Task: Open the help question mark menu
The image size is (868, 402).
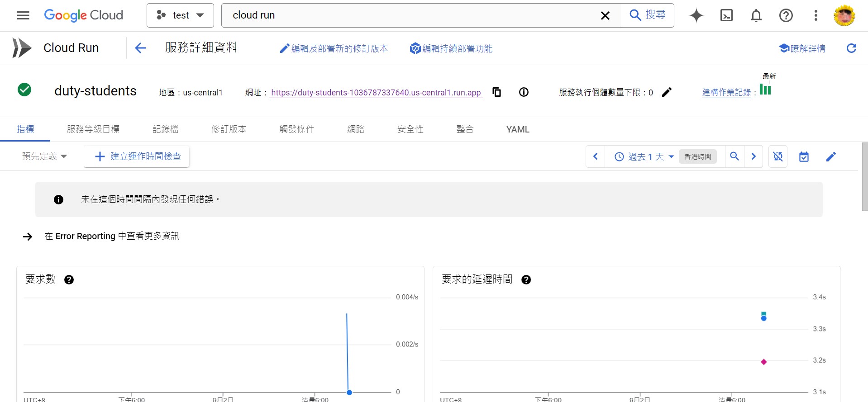Action: (786, 15)
